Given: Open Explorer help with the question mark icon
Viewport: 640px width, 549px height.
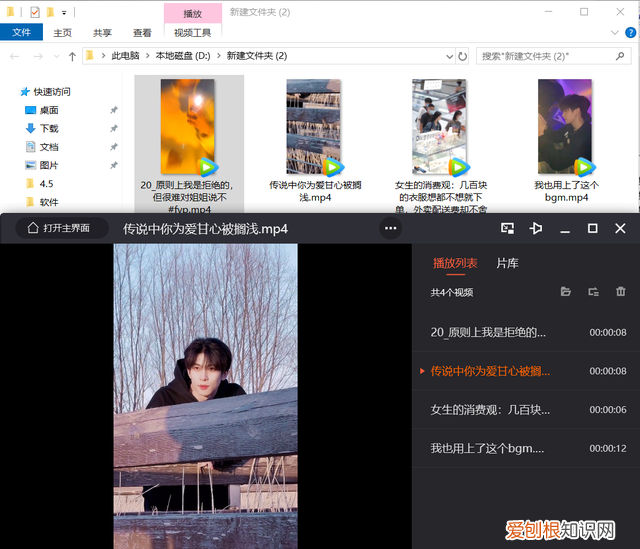Looking at the screenshot, I should [x=630, y=33].
